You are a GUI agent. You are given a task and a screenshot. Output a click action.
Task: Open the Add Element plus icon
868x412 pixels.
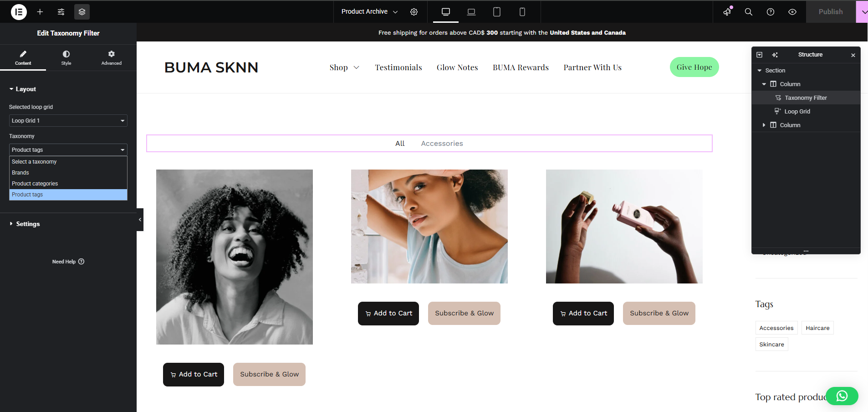(x=40, y=12)
